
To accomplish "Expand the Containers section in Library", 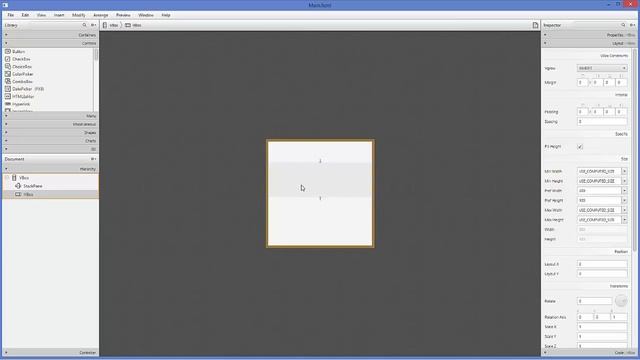I will [50, 35].
